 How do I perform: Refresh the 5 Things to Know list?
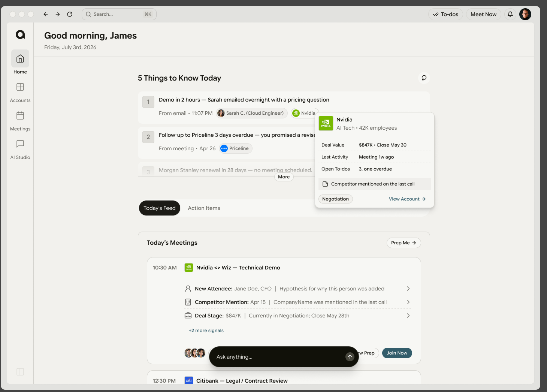coord(424,78)
